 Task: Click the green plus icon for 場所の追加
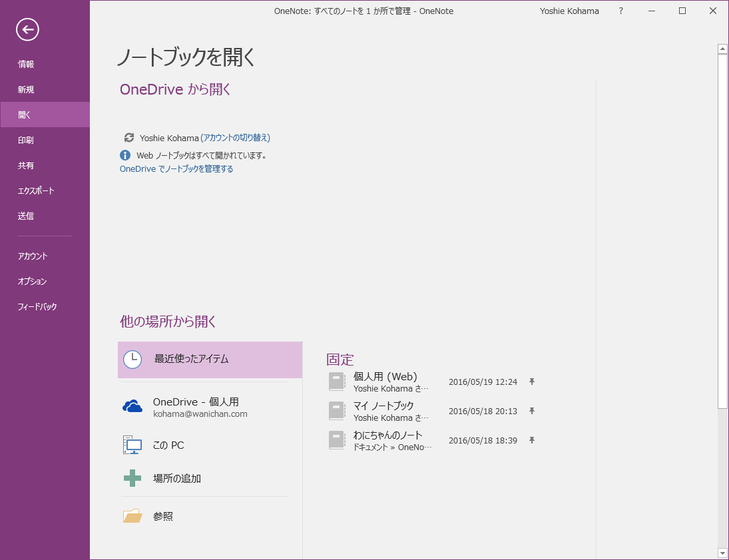132,478
